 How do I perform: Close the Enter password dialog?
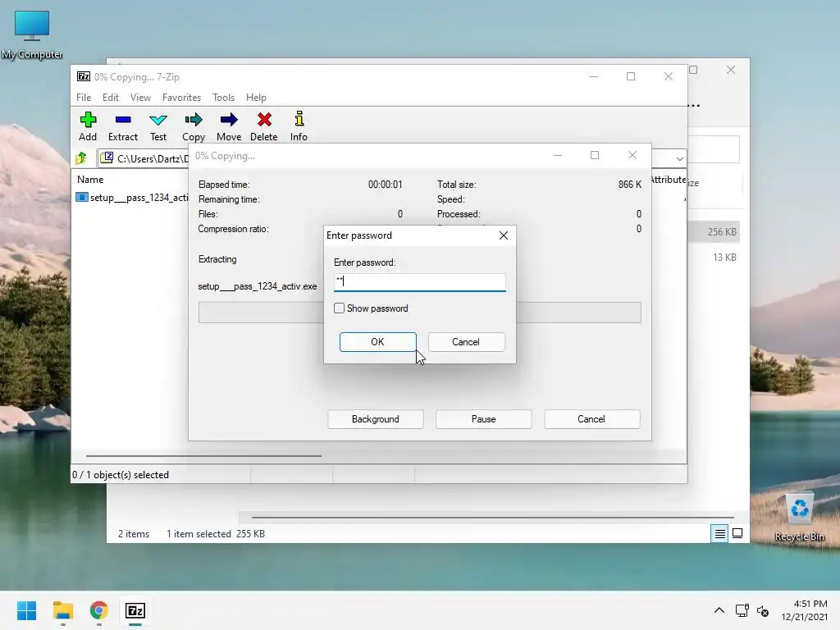[x=504, y=235]
